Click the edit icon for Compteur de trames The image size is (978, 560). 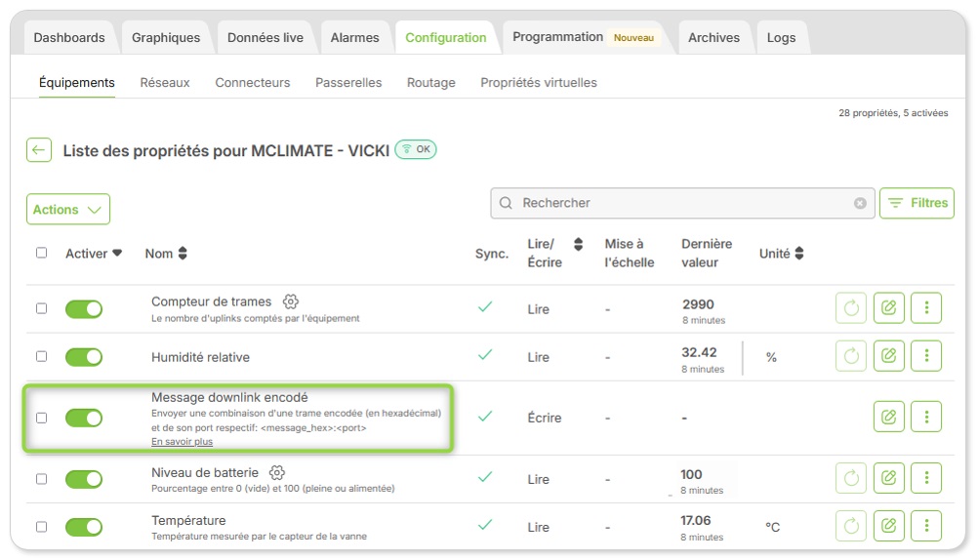pos(889,307)
